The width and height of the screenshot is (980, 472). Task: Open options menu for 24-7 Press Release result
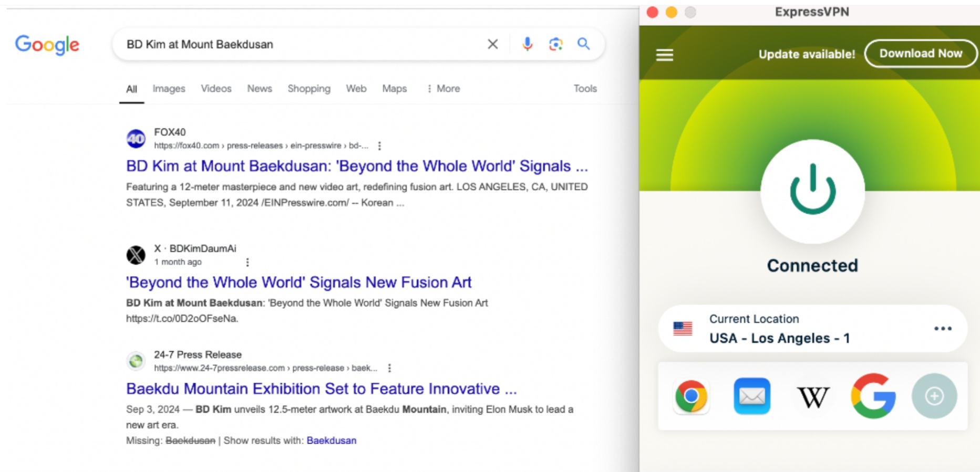(x=389, y=368)
